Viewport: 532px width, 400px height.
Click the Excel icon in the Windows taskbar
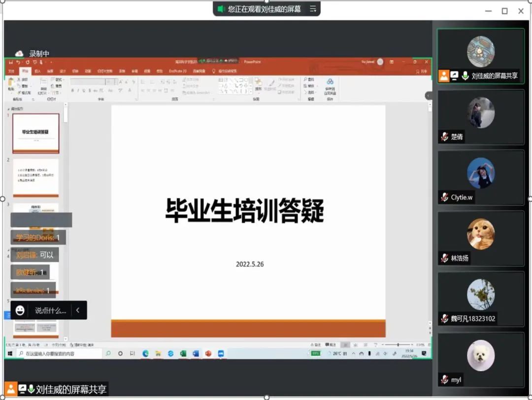(x=183, y=353)
